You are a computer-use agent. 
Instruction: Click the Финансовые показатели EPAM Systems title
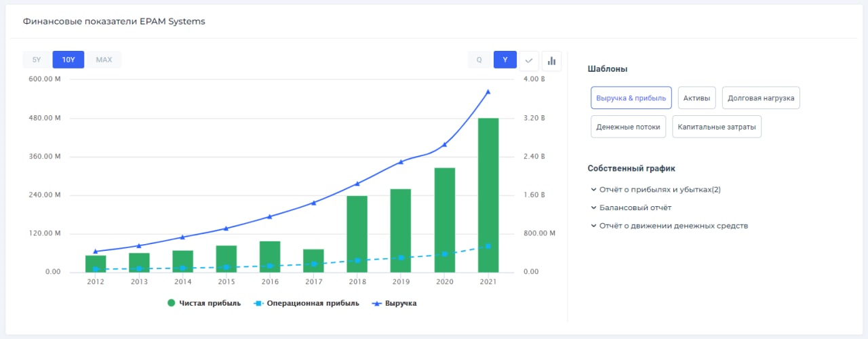coord(114,21)
